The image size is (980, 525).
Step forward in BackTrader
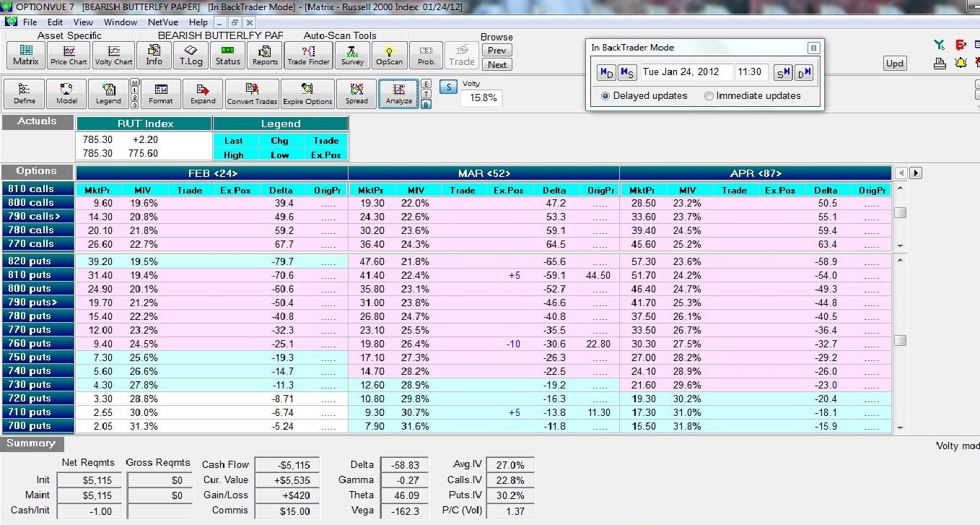click(x=782, y=71)
